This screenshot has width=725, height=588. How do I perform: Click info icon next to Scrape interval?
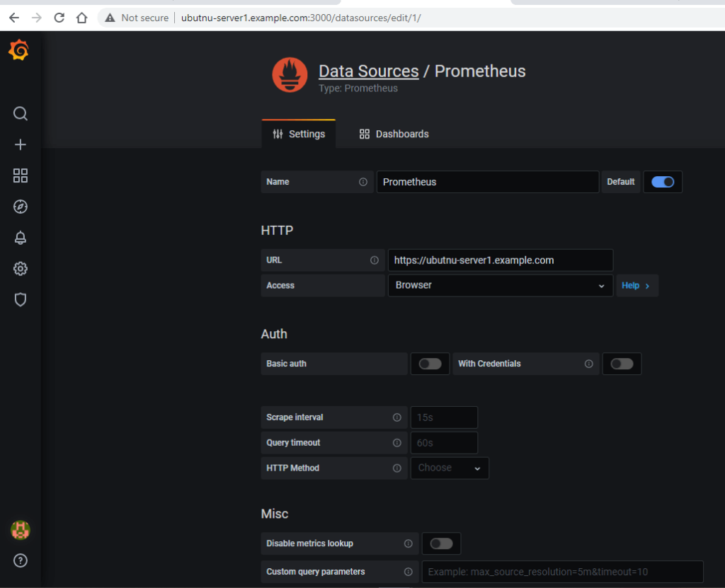pos(396,417)
